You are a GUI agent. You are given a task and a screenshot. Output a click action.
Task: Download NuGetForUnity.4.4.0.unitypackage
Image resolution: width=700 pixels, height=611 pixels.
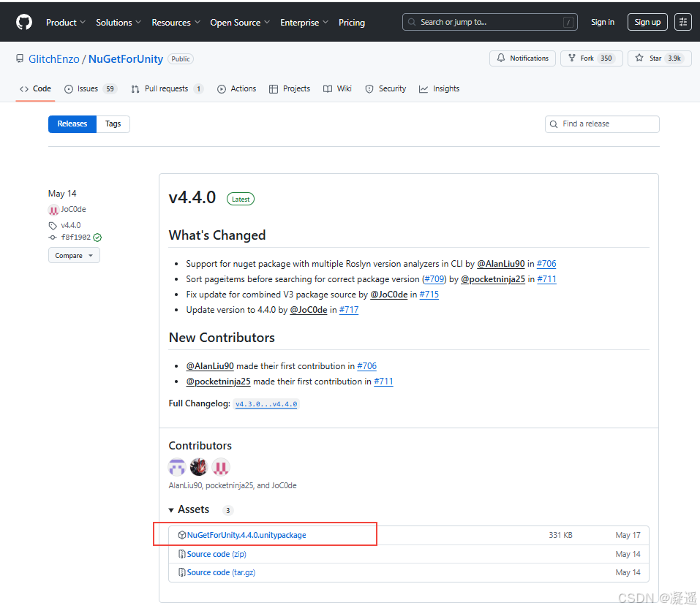[x=246, y=535]
